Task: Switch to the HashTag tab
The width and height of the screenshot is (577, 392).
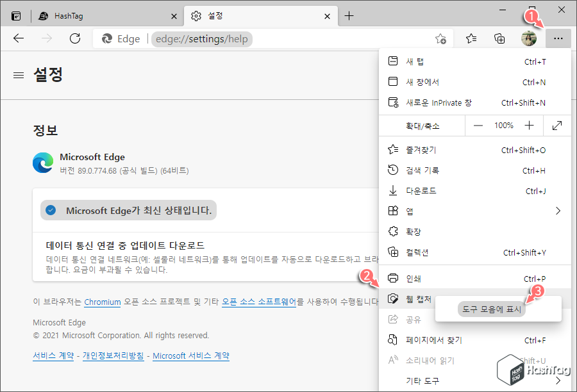Action: [106, 16]
